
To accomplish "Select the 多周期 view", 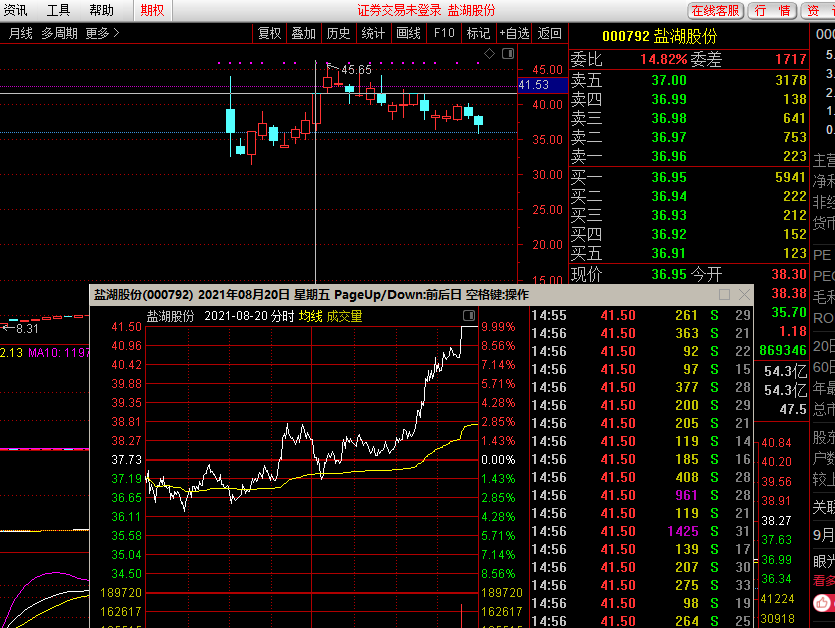I will click(60, 34).
